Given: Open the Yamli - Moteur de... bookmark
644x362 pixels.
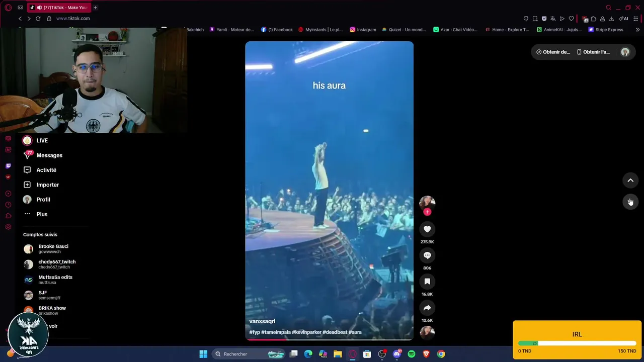Looking at the screenshot, I should click(x=231, y=30).
